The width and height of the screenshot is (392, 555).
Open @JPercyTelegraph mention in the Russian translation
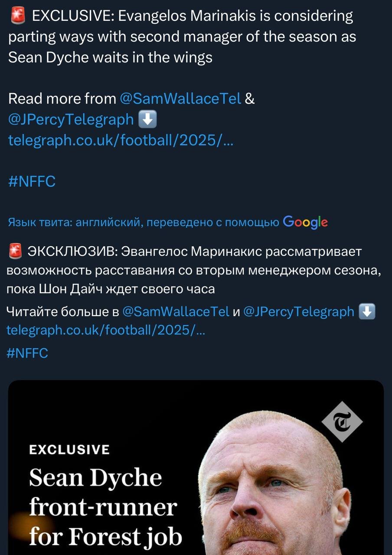pyautogui.click(x=299, y=311)
